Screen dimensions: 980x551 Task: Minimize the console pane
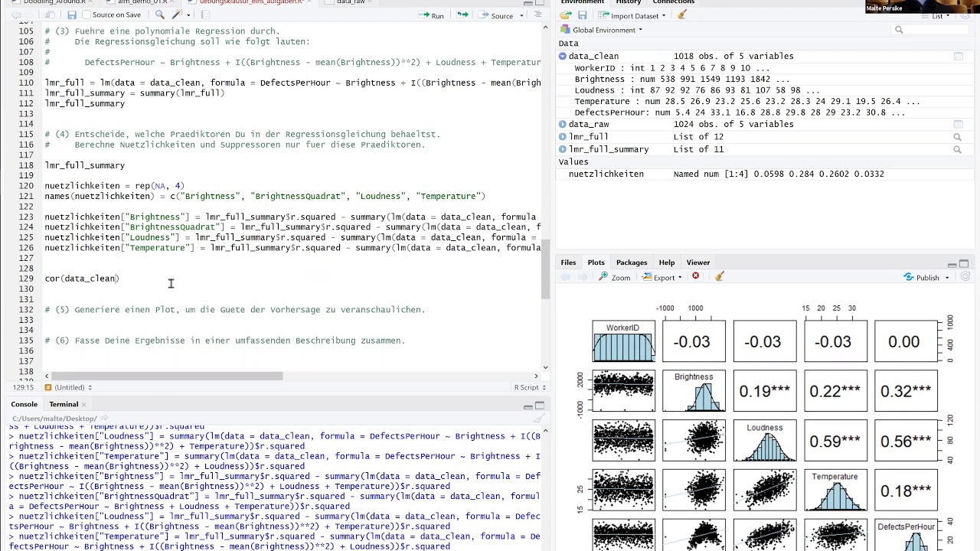click(528, 406)
